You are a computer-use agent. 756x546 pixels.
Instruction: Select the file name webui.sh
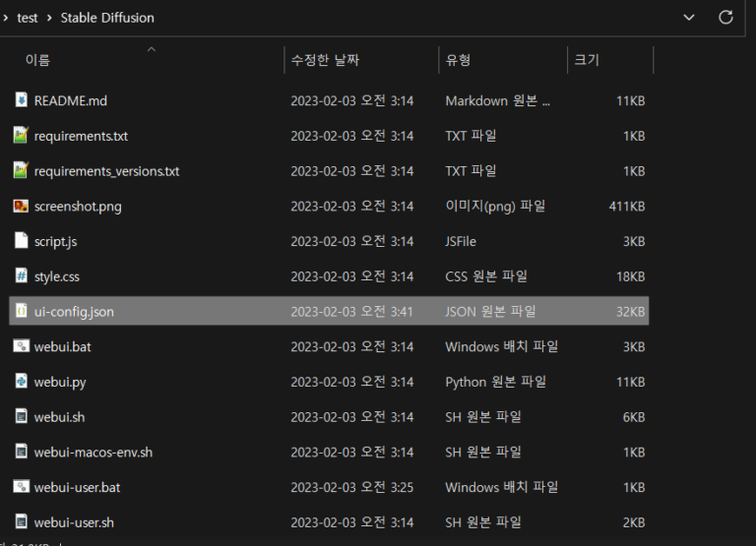pyautogui.click(x=59, y=417)
